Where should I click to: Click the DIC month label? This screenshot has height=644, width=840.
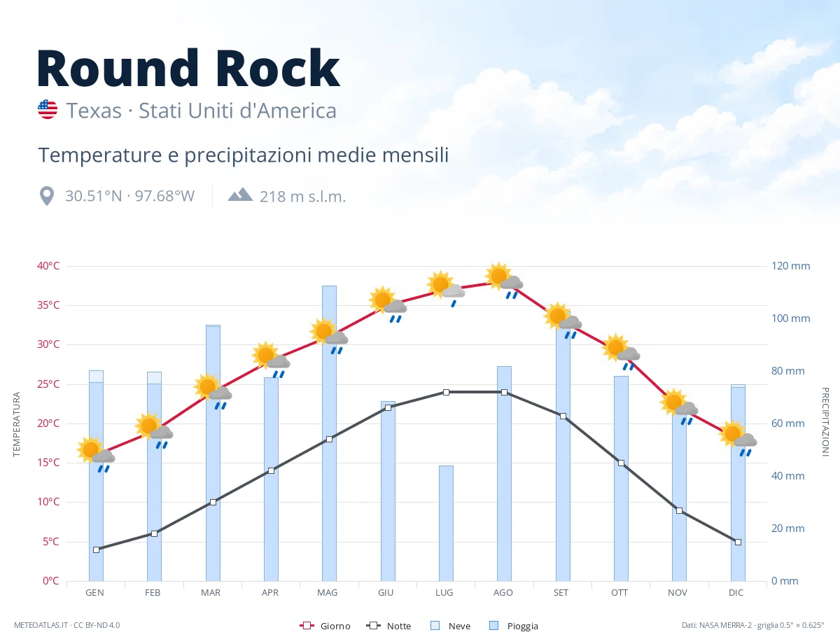pyautogui.click(x=736, y=592)
